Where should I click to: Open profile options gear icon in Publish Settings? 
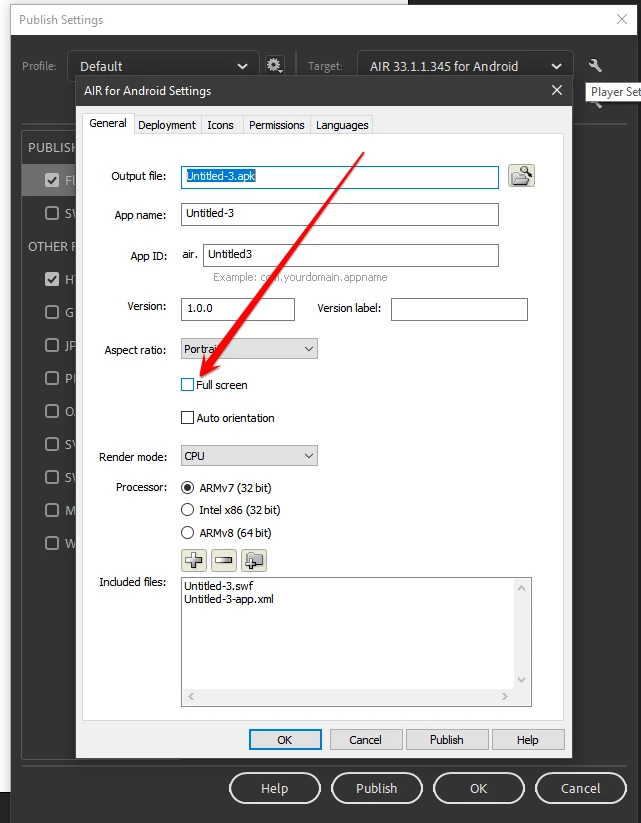tap(275, 66)
